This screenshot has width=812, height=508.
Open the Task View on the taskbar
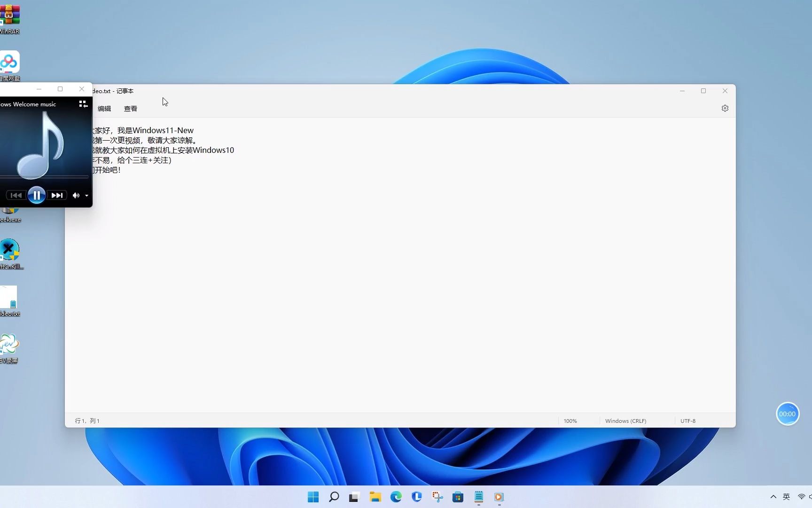[353, 496]
